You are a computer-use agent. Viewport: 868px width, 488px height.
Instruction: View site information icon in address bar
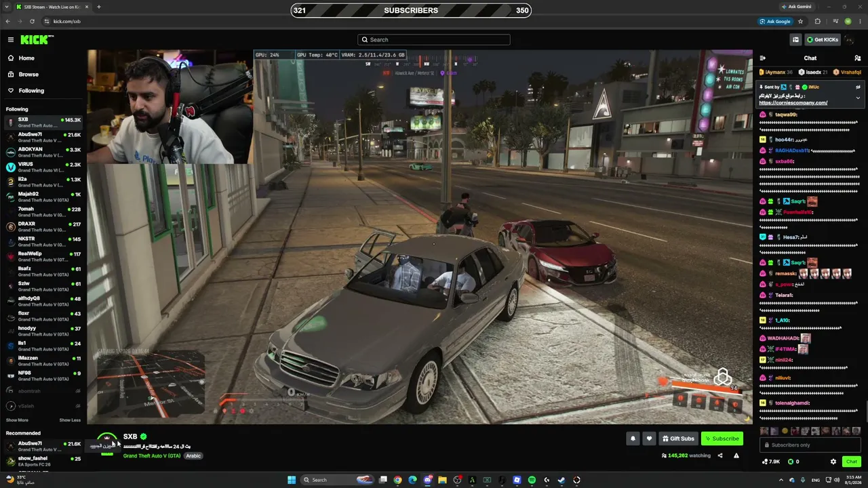point(47,22)
